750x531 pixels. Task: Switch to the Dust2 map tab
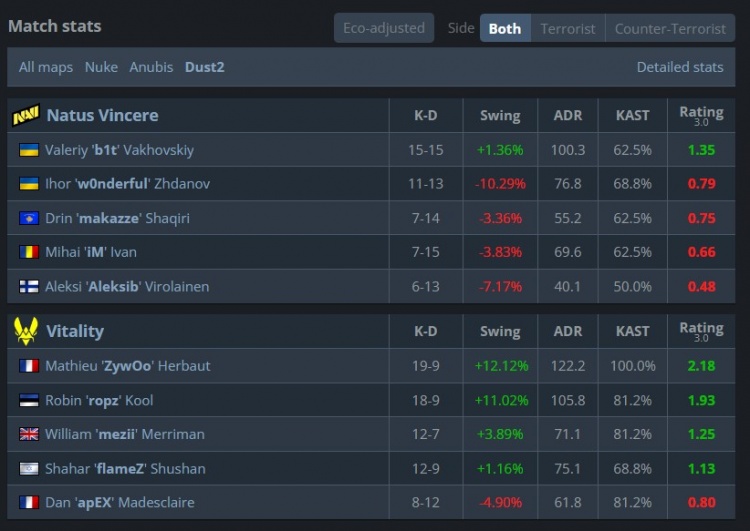pos(205,67)
